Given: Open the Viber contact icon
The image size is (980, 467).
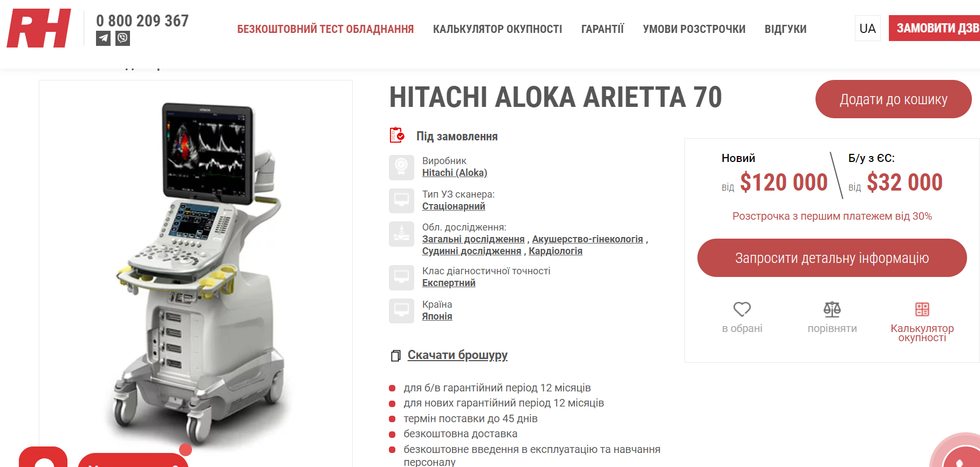Looking at the screenshot, I should point(123,38).
